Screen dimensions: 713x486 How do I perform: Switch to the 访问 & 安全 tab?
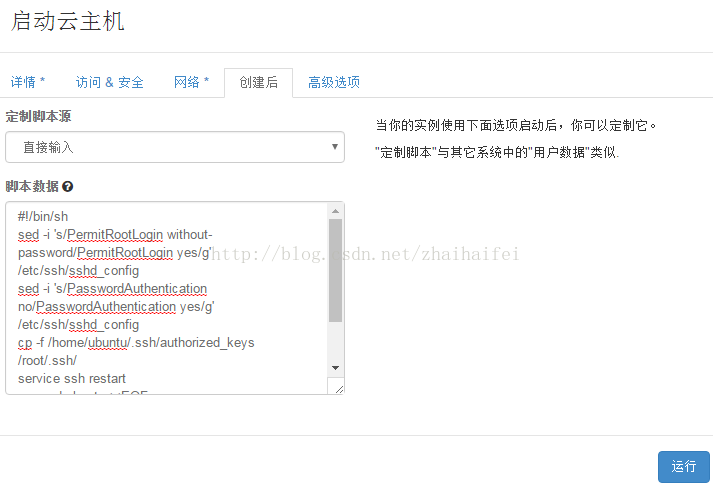coord(110,82)
